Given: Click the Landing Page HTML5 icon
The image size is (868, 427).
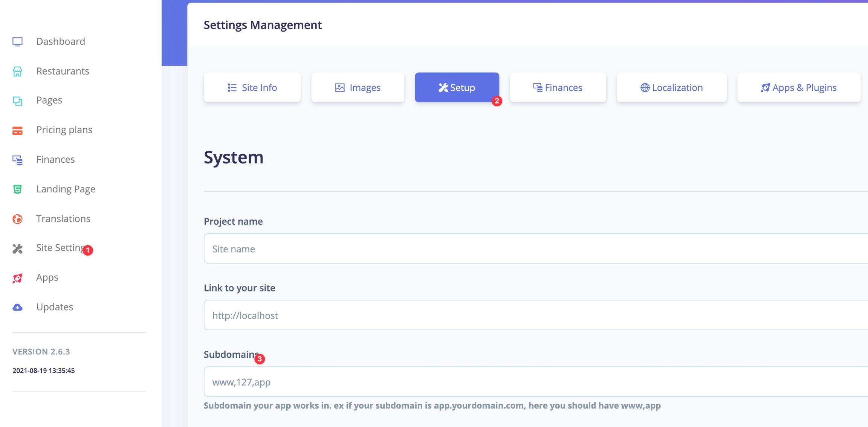Looking at the screenshot, I should (17, 189).
